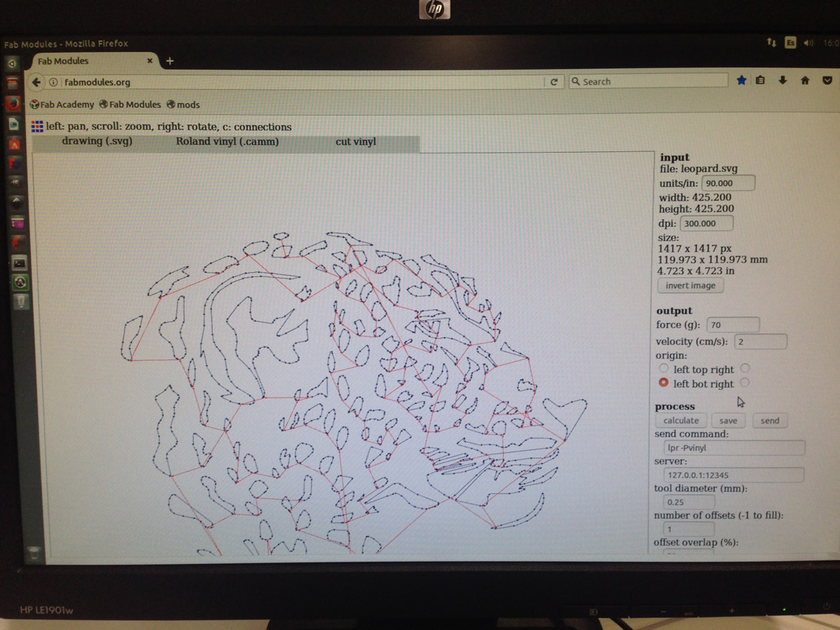The image size is (840, 630).
Task: Open the Fab Modules bookmark
Action: pos(130,105)
